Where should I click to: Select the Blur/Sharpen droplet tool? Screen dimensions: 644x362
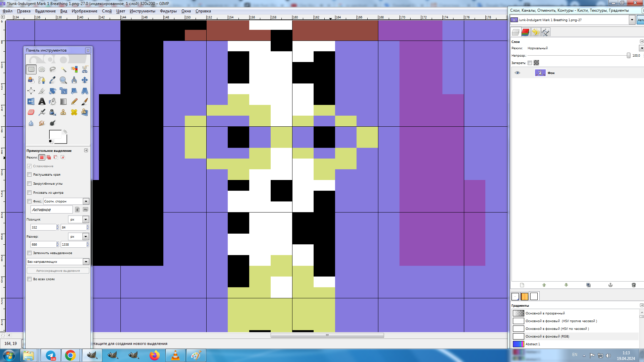(31, 123)
